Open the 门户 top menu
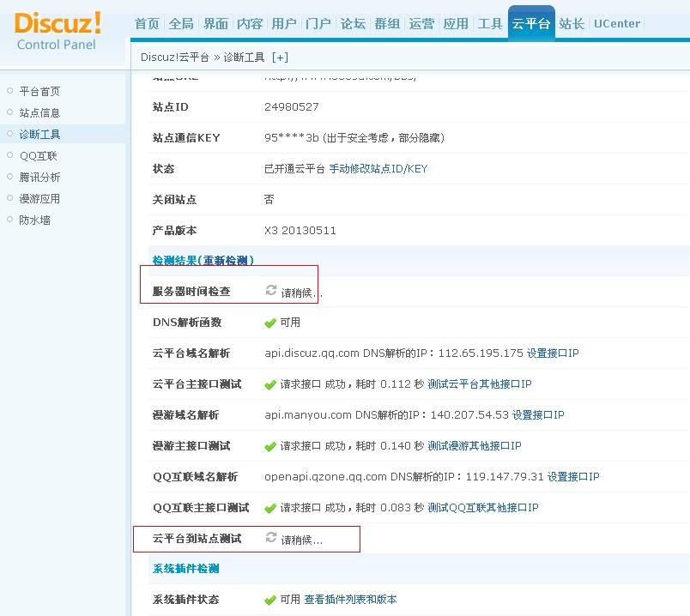Screen dimensions: 690x616 (318, 23)
